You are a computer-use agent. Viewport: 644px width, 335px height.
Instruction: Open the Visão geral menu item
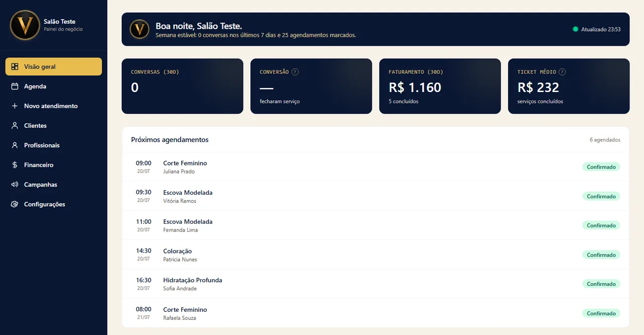[x=54, y=66]
